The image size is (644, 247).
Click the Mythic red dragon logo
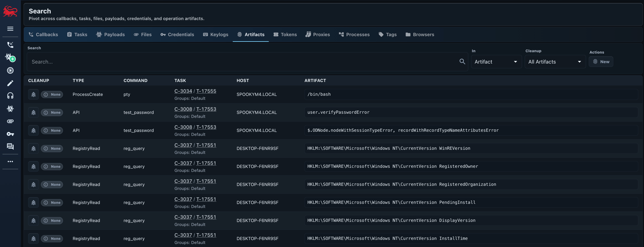point(10,11)
